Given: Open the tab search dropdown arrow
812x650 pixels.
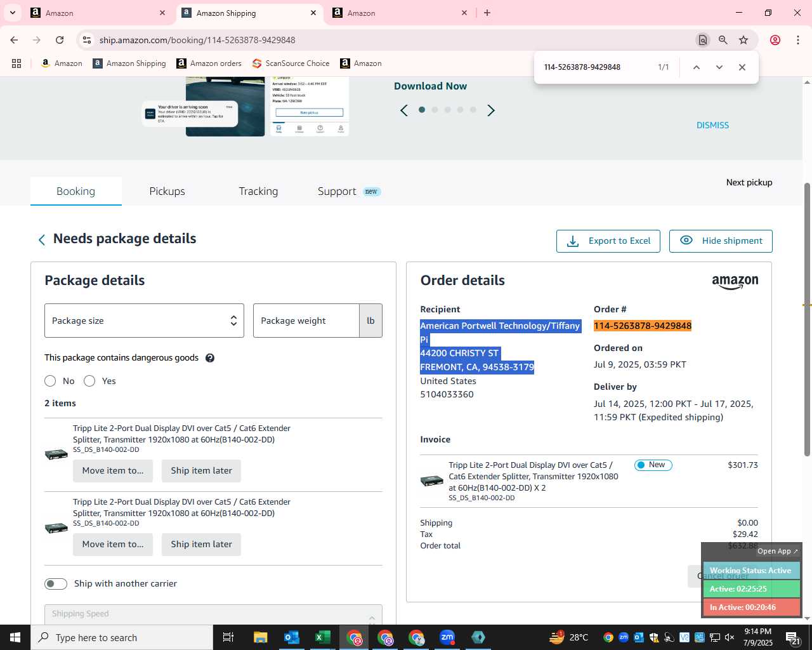Looking at the screenshot, I should coord(12,13).
